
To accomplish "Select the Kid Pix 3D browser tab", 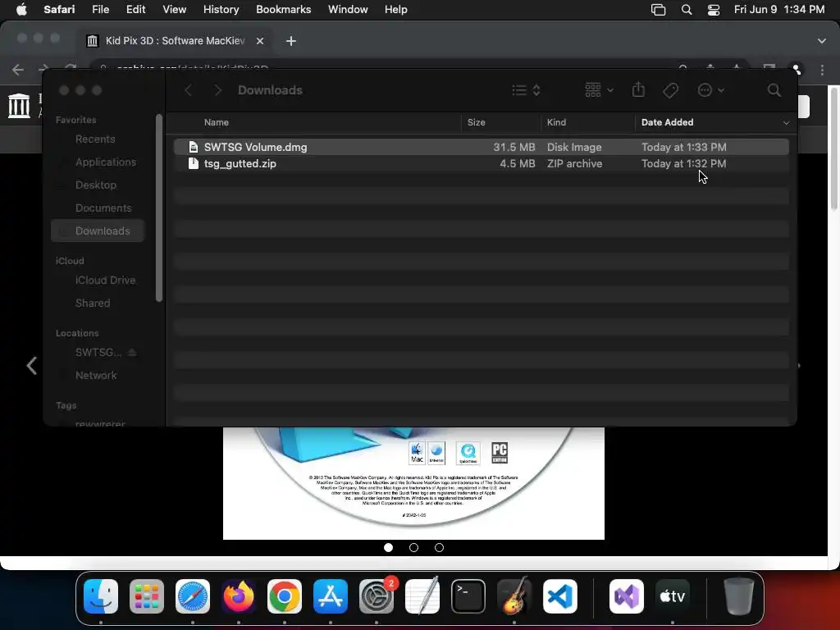I will click(175, 41).
